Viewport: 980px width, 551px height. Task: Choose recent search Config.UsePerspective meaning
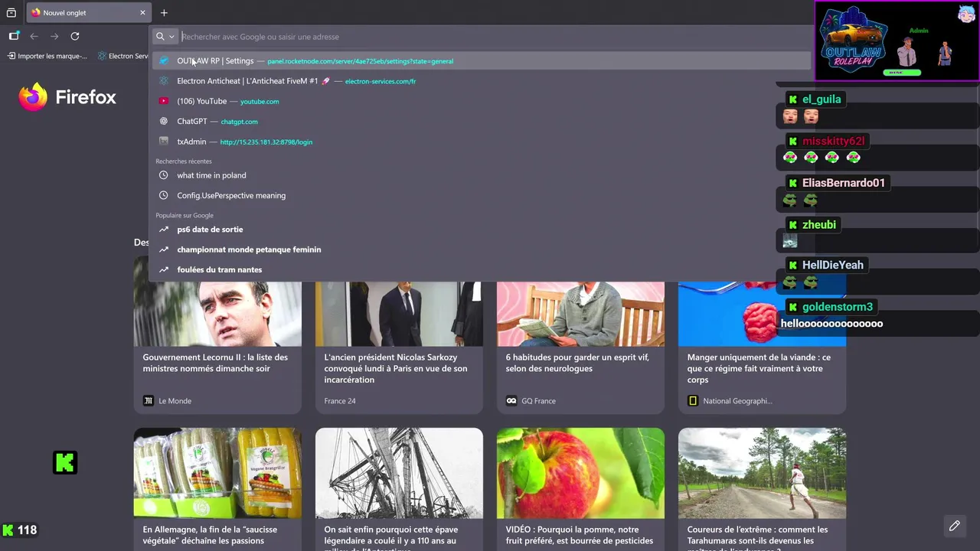click(481, 195)
